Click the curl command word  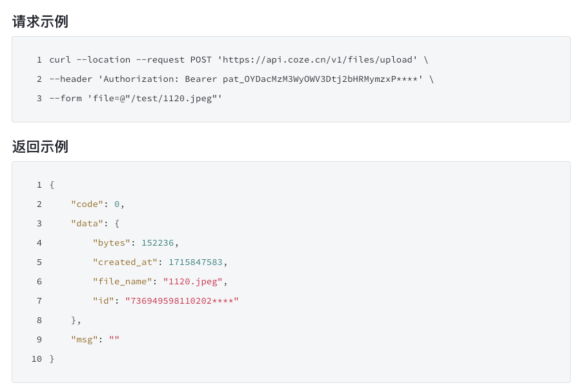click(60, 60)
